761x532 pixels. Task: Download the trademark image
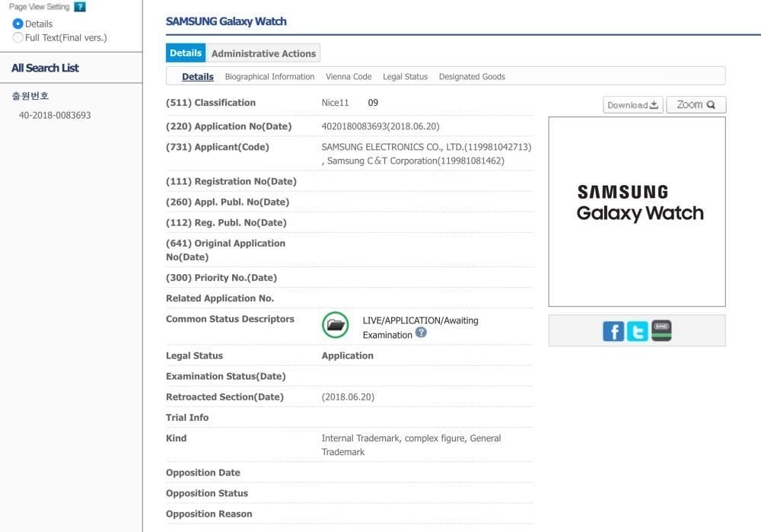pyautogui.click(x=632, y=105)
